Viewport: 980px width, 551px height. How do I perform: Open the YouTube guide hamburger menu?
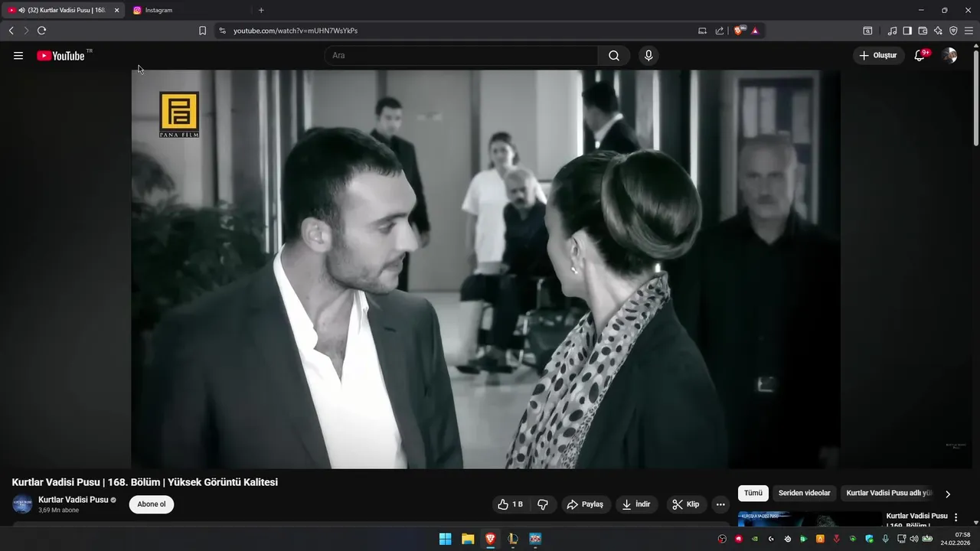[18, 56]
